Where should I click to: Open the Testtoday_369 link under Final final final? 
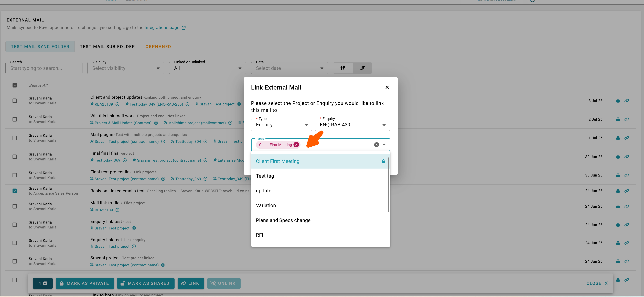click(107, 160)
